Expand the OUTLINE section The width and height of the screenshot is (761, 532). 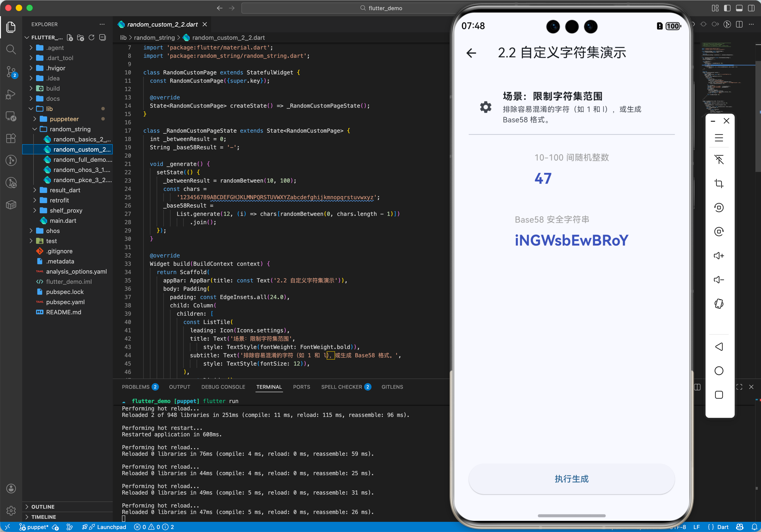[43, 507]
